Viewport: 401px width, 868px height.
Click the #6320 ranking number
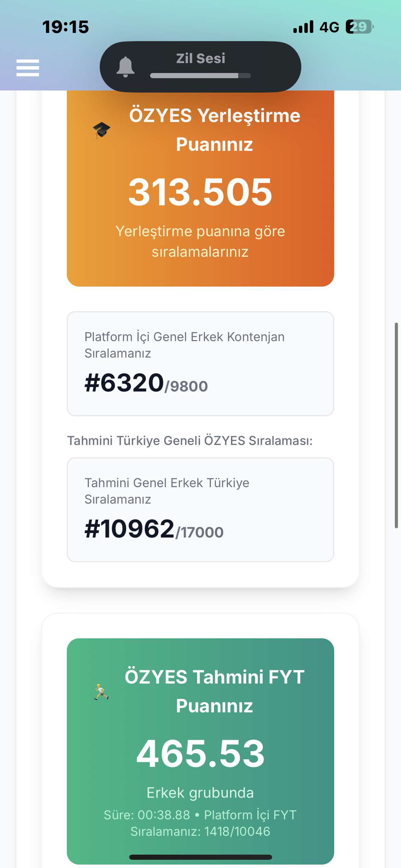(125, 383)
